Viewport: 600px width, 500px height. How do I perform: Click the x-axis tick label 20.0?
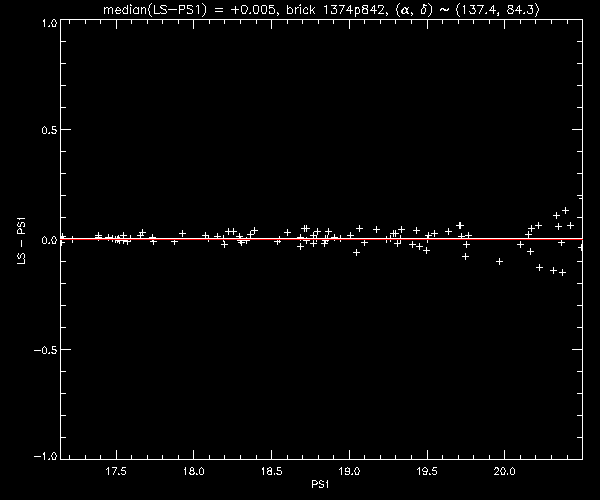coord(504,471)
